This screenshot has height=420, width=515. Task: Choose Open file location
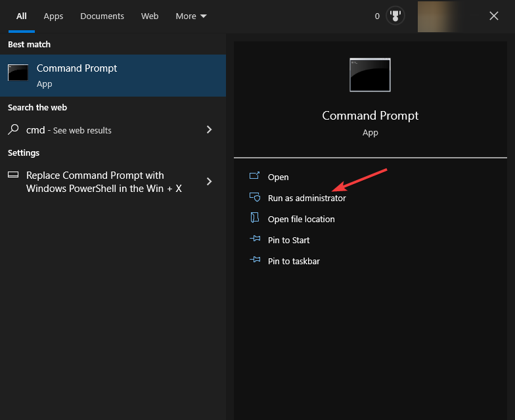(301, 220)
